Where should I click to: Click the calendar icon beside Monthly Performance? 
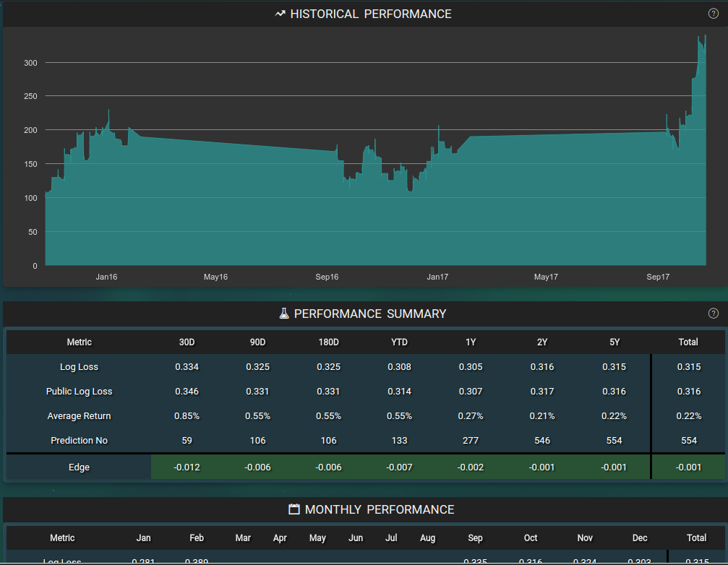(x=294, y=509)
